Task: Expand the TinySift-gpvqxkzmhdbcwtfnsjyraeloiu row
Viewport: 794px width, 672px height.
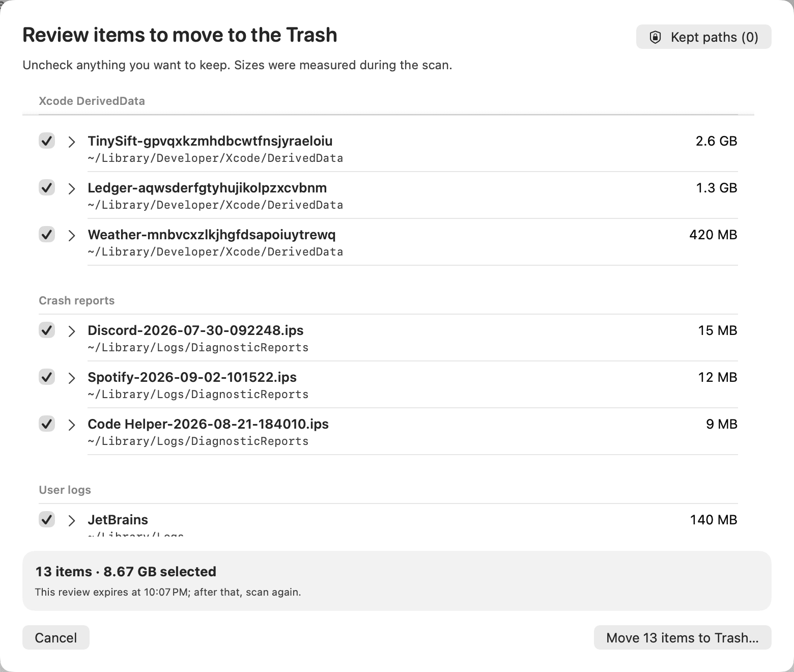Action: [x=72, y=142]
